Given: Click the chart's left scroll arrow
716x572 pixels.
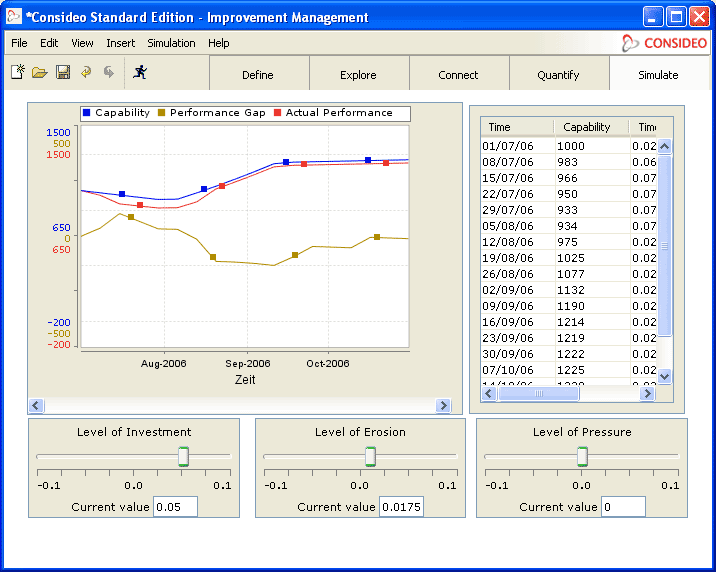Looking at the screenshot, I should (x=36, y=405).
